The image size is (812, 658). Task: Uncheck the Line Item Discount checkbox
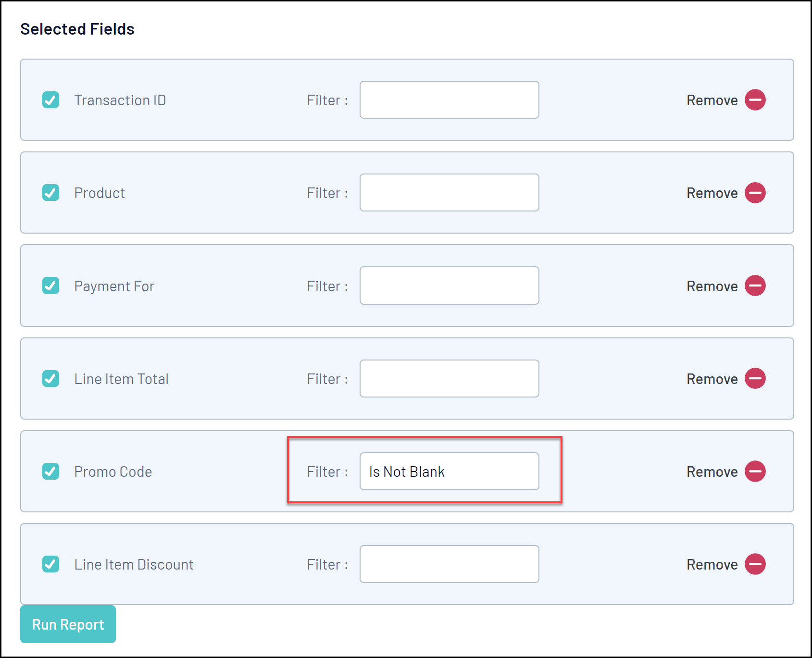coord(50,564)
